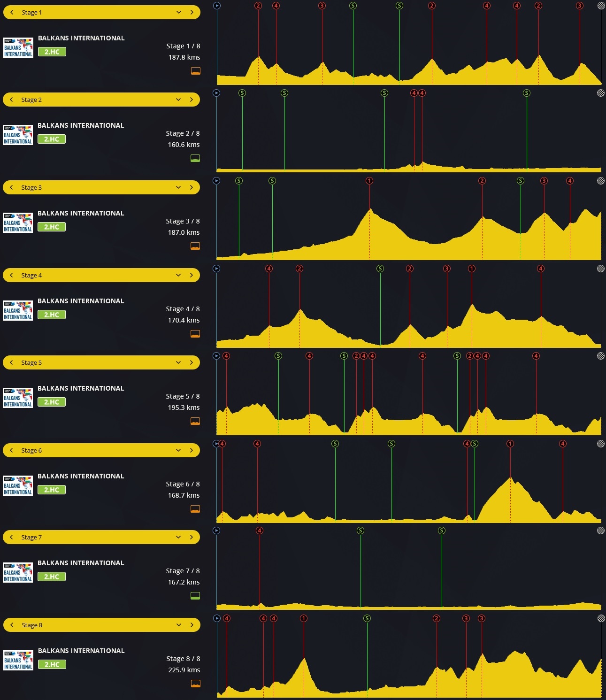Select the last sprint marker on Stage 2
Viewport: 606px width, 700px height.
(x=527, y=93)
